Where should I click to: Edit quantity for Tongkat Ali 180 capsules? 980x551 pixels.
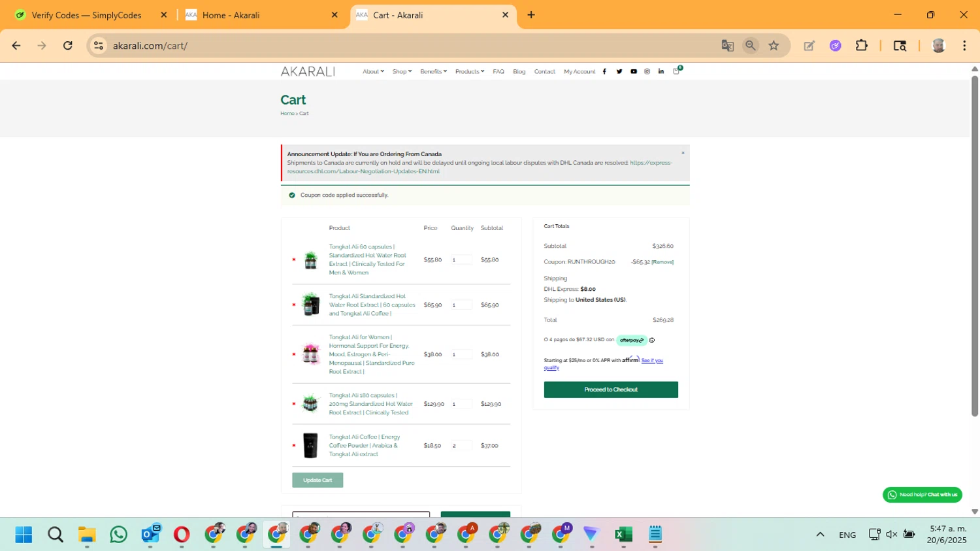(461, 404)
